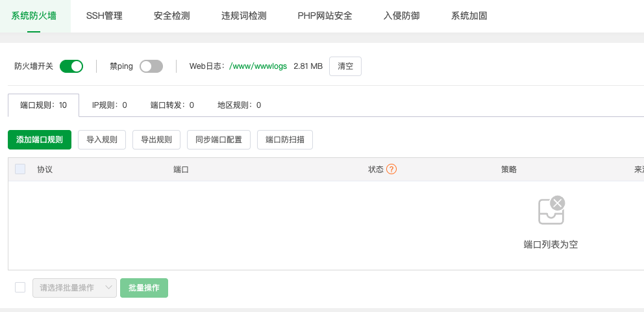
Task: Switch to IP规则: 0 sub-tab
Action: (x=109, y=105)
